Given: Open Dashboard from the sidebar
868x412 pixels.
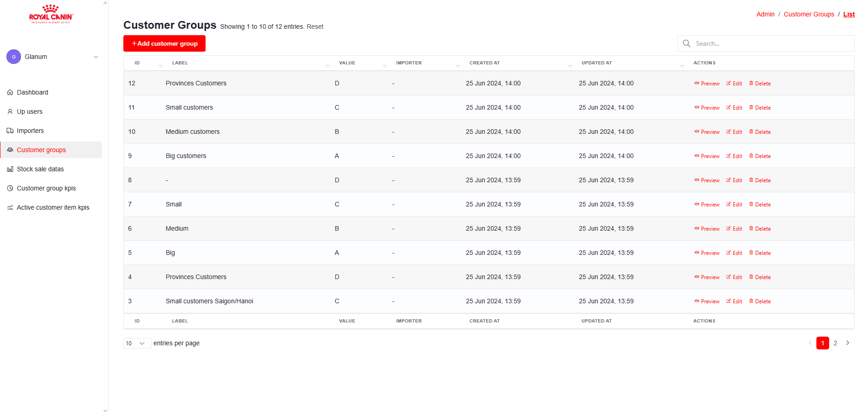Looking at the screenshot, I should coord(32,92).
